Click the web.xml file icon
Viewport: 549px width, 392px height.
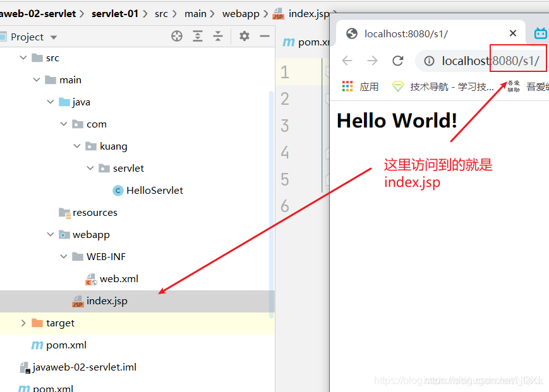(x=91, y=279)
